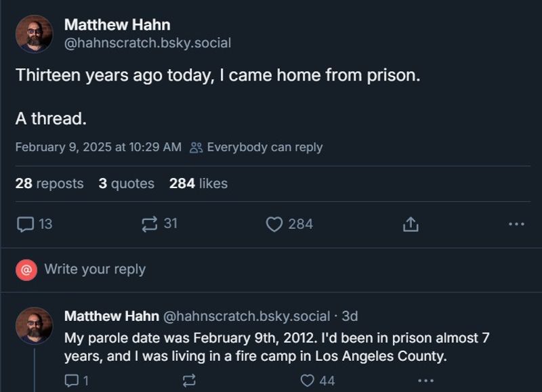View the 3 quotes list

(x=127, y=183)
